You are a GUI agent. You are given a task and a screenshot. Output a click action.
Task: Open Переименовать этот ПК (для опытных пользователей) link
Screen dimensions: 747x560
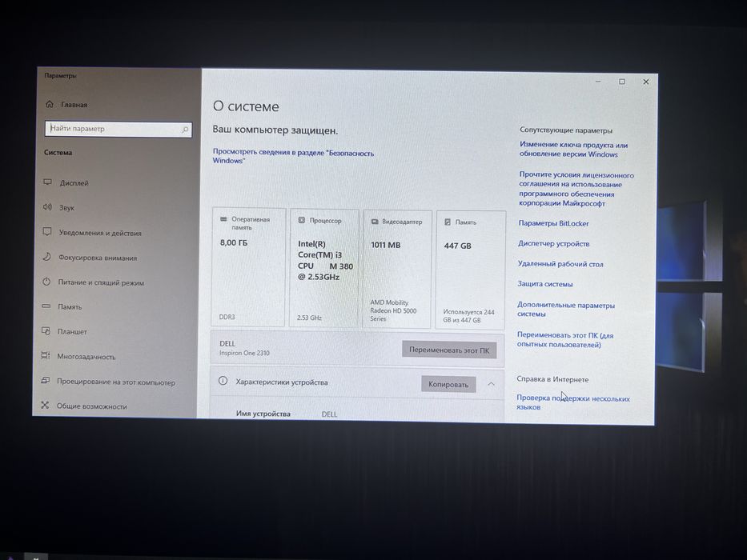pyautogui.click(x=565, y=339)
